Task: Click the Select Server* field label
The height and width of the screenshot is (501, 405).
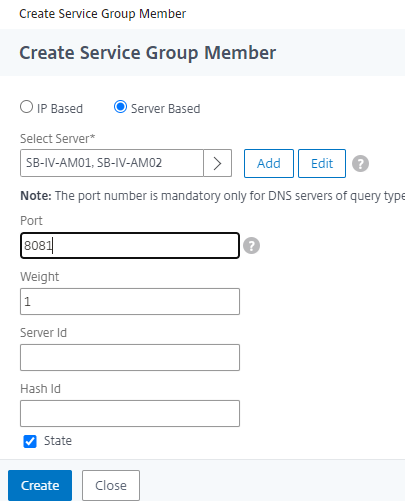Action: coord(58,138)
